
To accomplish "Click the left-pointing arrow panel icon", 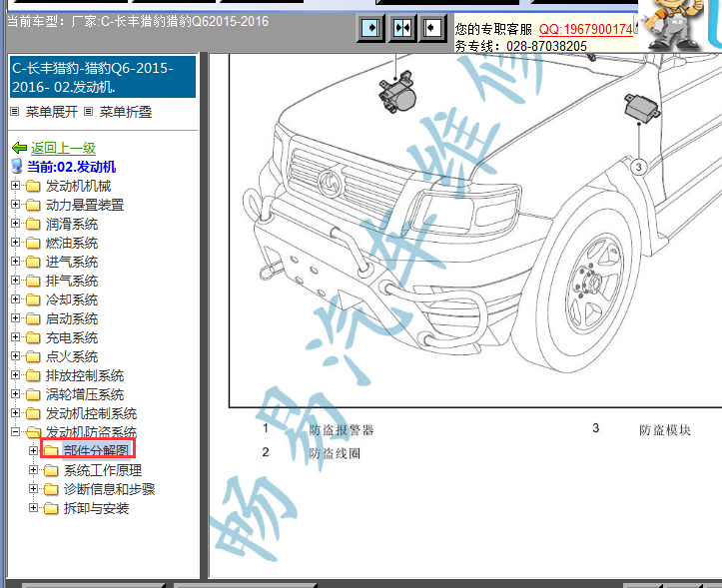I will click(x=432, y=29).
